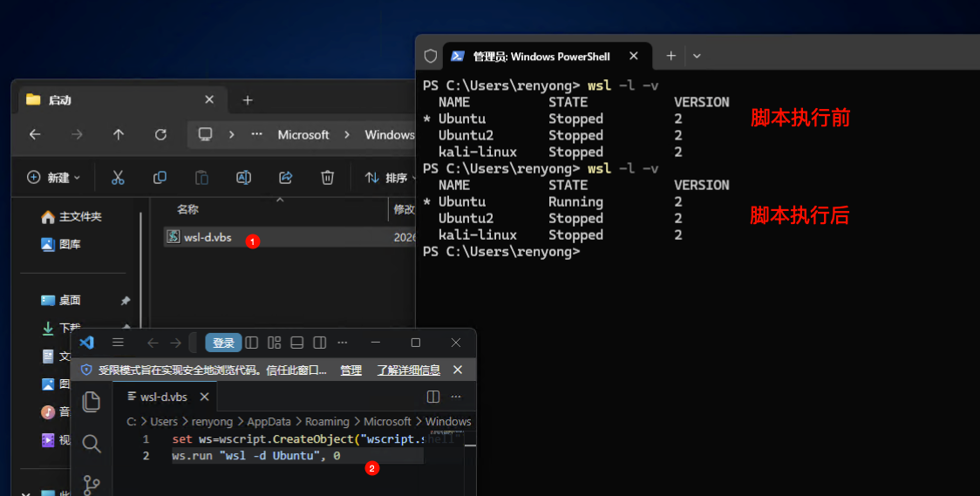Open VS Code title bar more options
980x496 pixels.
click(x=343, y=343)
